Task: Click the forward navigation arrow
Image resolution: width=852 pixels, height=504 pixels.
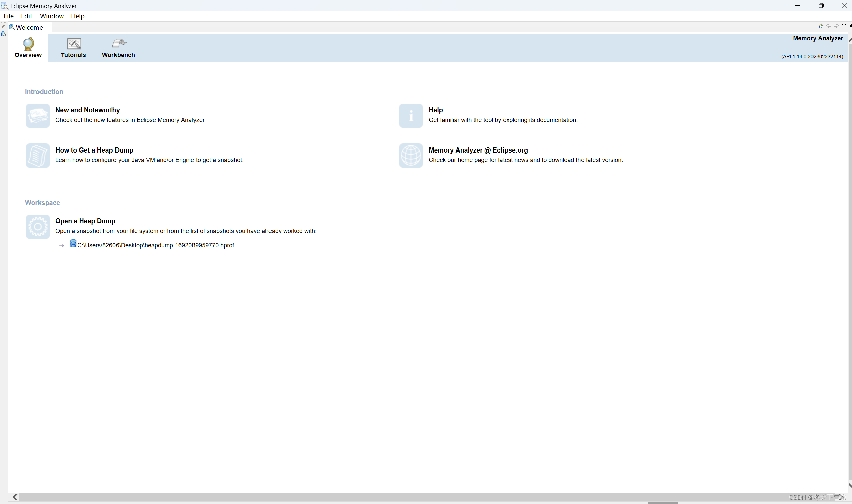Action: [x=836, y=26]
